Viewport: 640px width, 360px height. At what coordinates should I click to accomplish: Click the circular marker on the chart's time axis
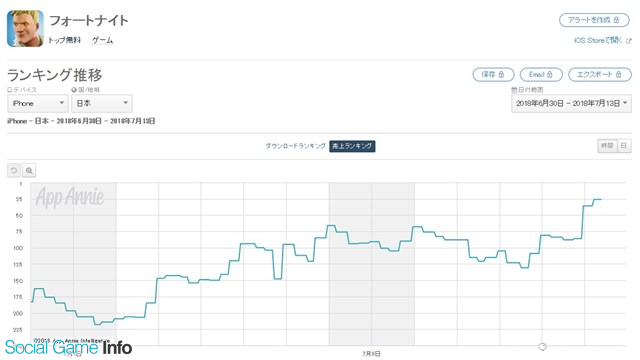pos(542,347)
